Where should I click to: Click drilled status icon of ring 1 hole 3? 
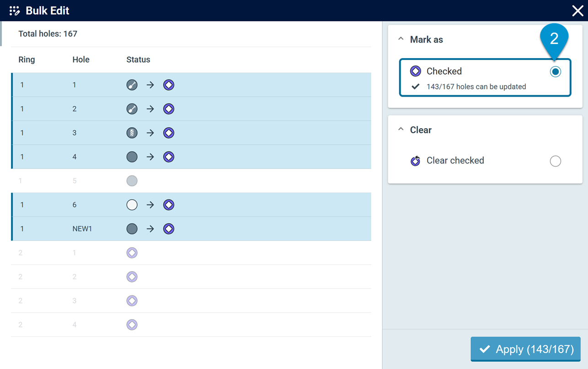(x=132, y=133)
